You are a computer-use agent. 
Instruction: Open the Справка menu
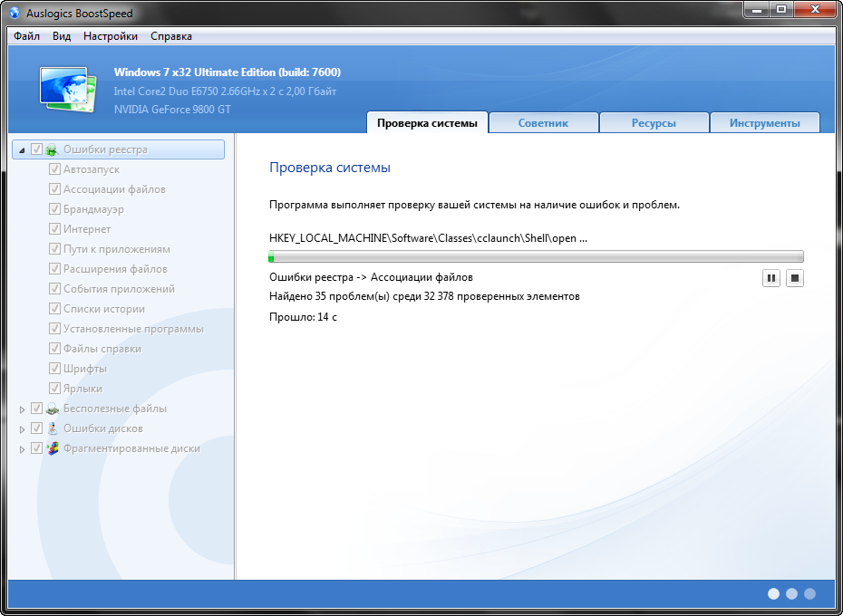(171, 36)
